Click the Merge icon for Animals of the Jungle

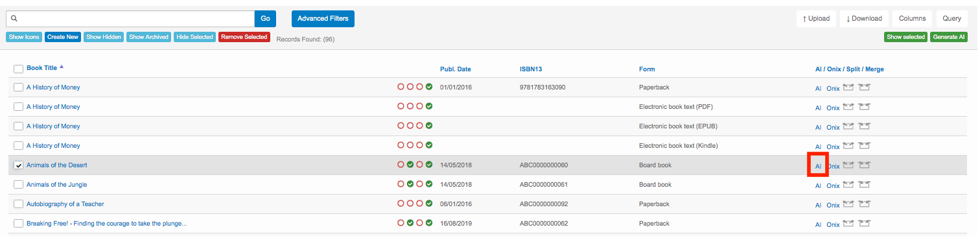coord(864,185)
